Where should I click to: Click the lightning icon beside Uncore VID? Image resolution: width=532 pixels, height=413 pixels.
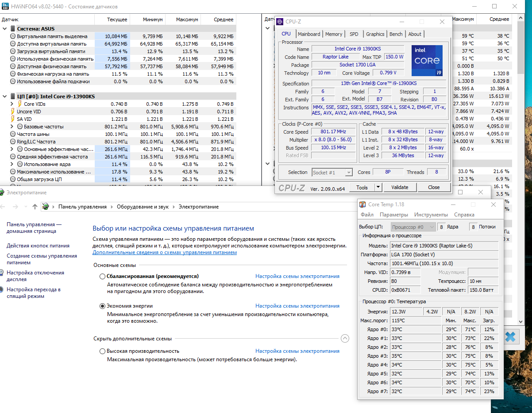12,112
